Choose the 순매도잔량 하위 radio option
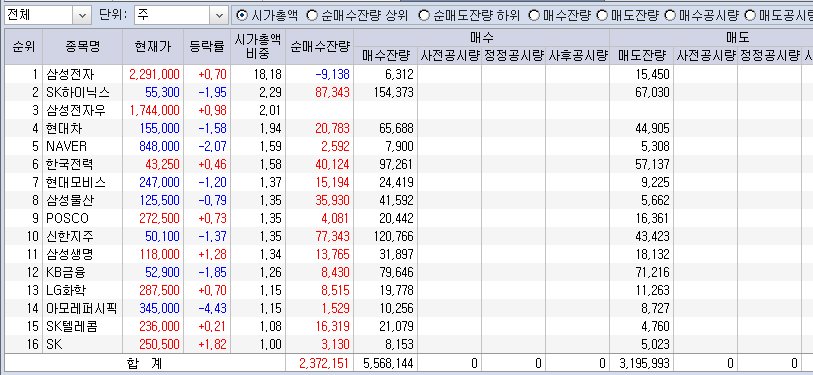Viewport: 813px width, 375px height. (424, 16)
